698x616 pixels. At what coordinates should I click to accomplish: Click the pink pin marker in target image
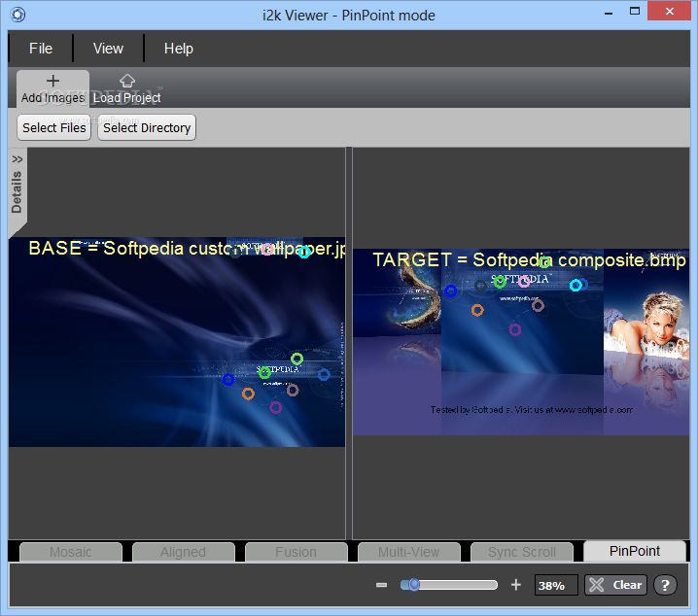(x=524, y=281)
